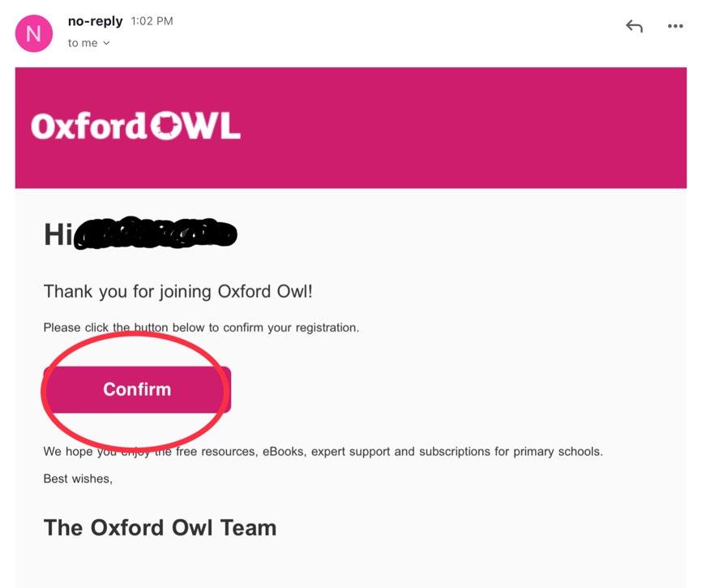The width and height of the screenshot is (702, 588).
Task: Click the confirm your registration sentence
Action: (x=201, y=328)
